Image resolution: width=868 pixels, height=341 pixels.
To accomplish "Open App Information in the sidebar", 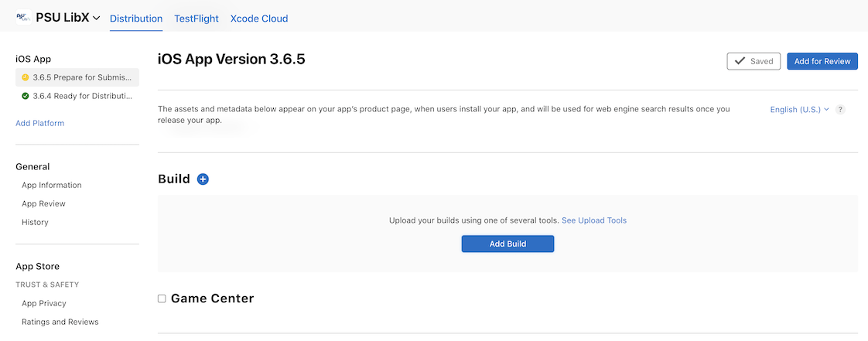I will [x=52, y=185].
